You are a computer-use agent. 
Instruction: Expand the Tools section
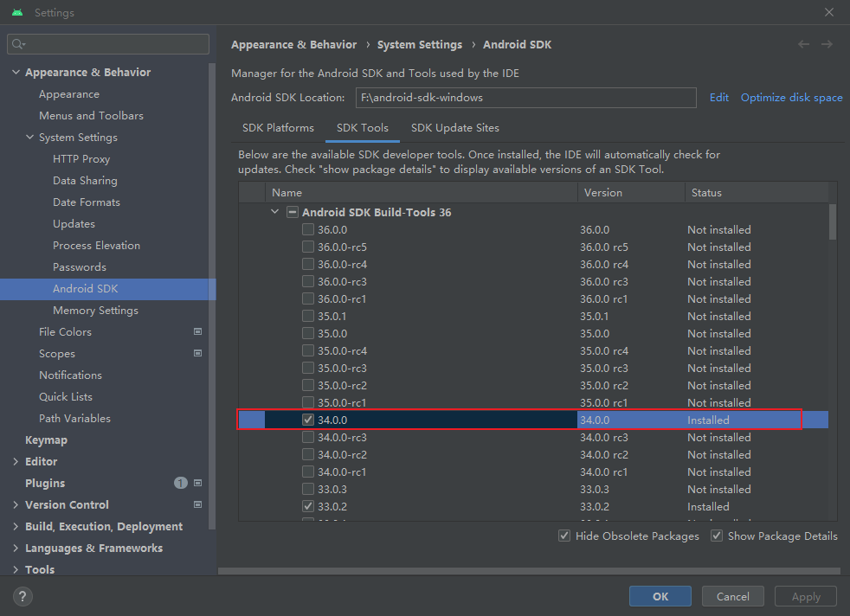click(x=16, y=569)
